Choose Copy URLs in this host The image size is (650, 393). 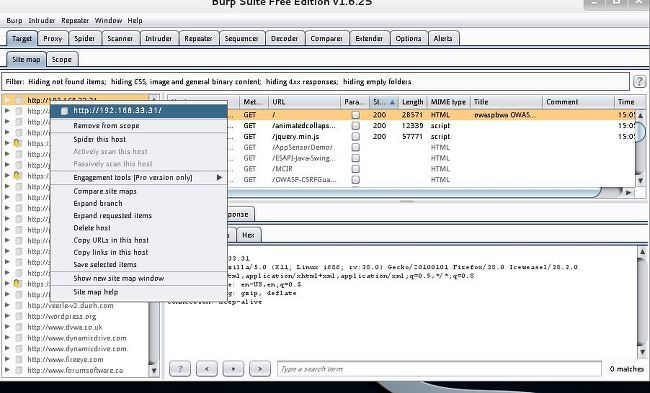(139, 240)
